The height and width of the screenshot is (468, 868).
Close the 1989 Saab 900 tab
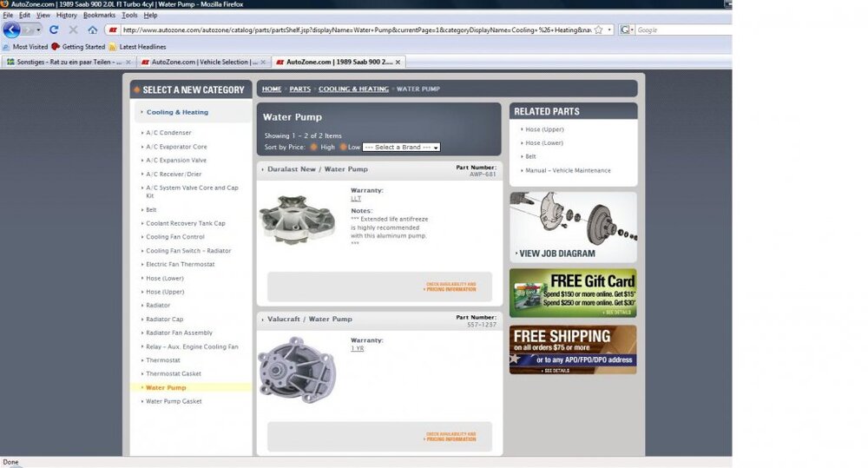(398, 62)
